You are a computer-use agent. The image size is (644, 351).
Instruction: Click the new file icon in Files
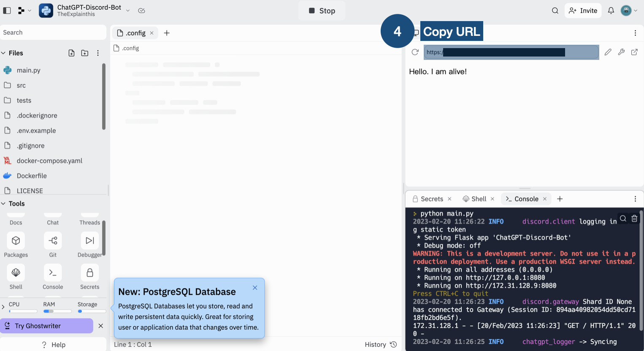coord(71,53)
